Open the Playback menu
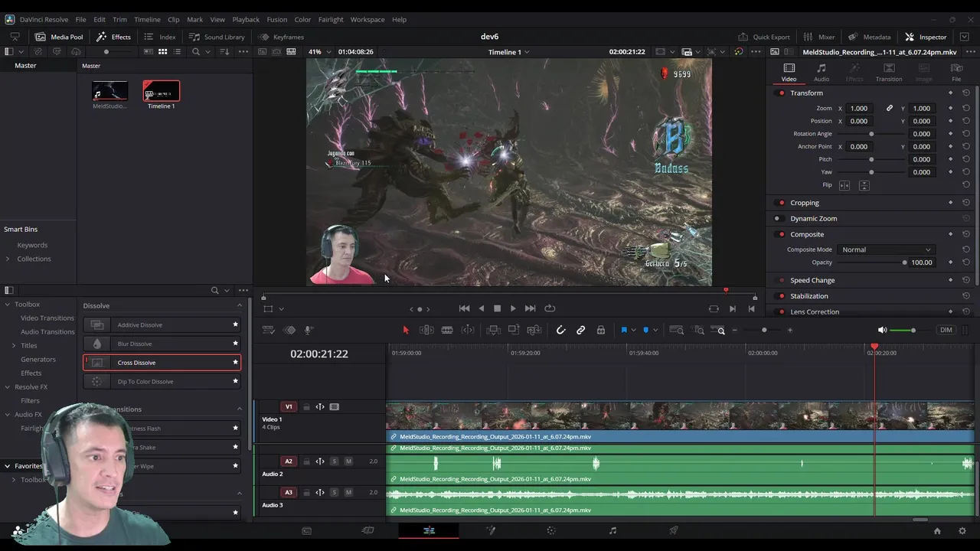Image resolution: width=980 pixels, height=551 pixels. click(x=246, y=19)
